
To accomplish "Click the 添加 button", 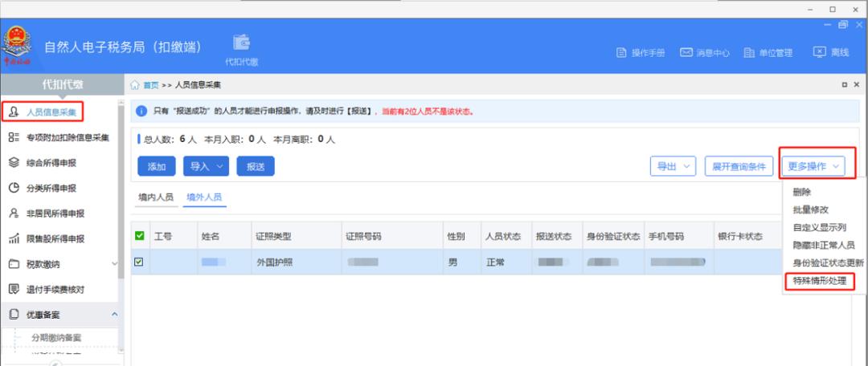I will (x=157, y=166).
